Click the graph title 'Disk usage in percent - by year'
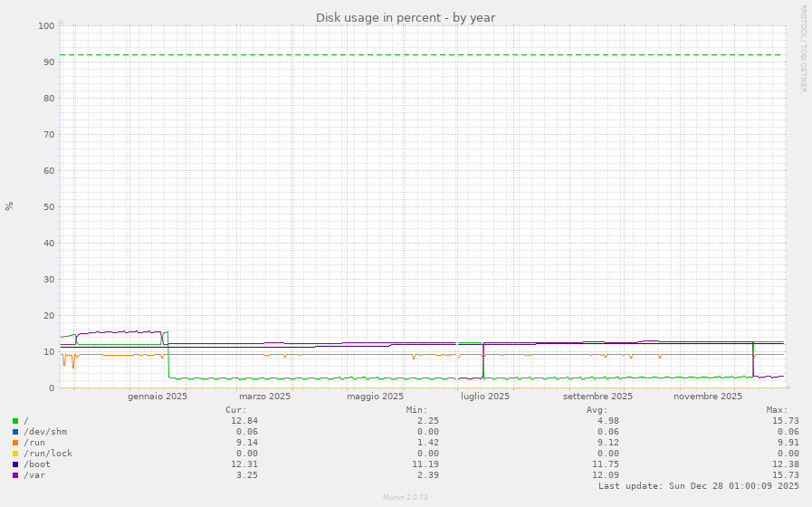Image resolution: width=812 pixels, height=507 pixels. pyautogui.click(x=406, y=17)
